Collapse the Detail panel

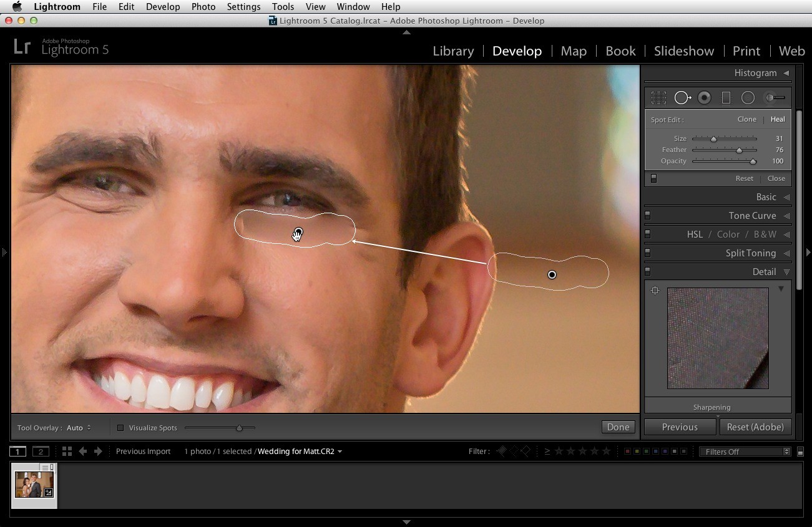[x=786, y=272]
